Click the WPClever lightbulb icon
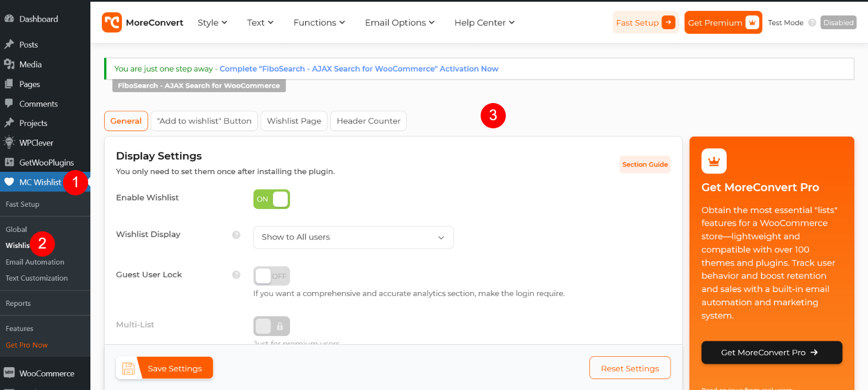The image size is (868, 390). 9,143
